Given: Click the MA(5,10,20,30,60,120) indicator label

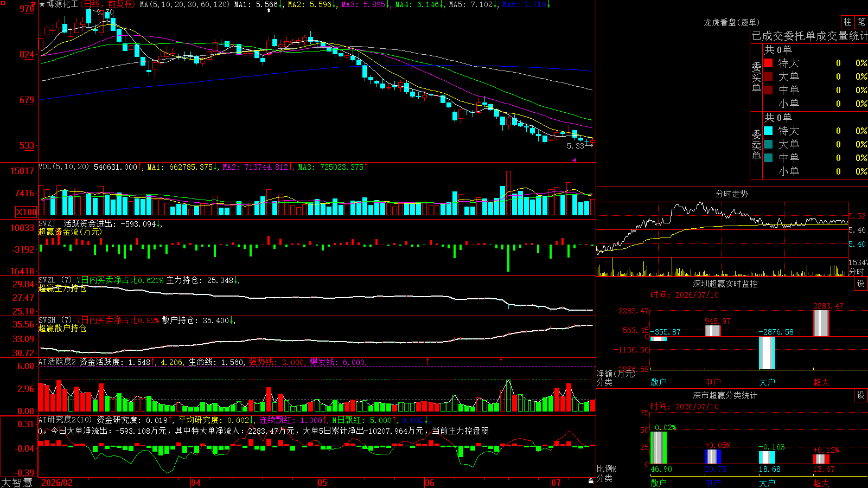Looking at the screenshot, I should pyautogui.click(x=184, y=4).
